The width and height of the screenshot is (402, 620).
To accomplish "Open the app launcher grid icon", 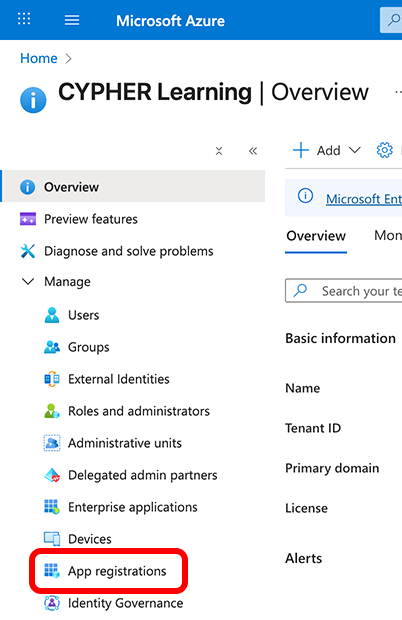I will (x=24, y=19).
